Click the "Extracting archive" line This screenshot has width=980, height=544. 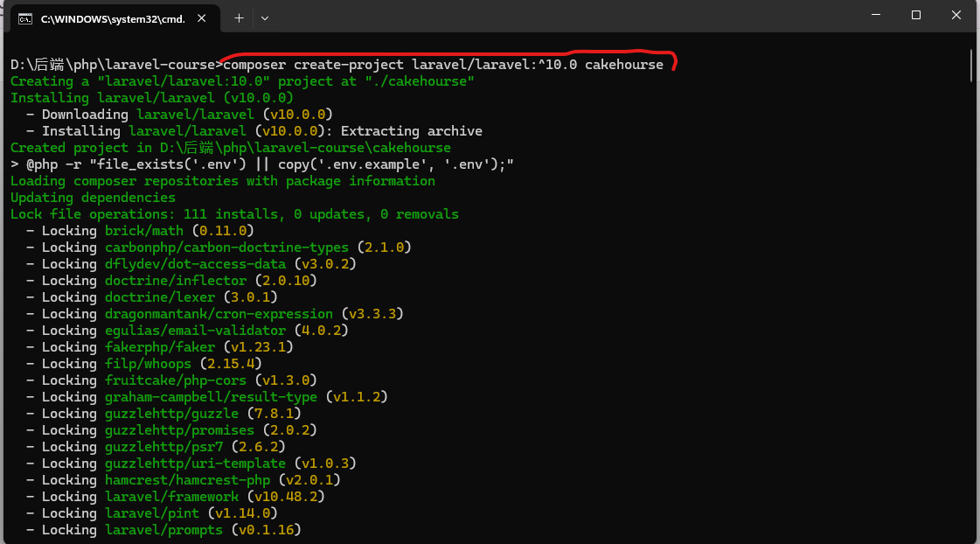[x=254, y=130]
